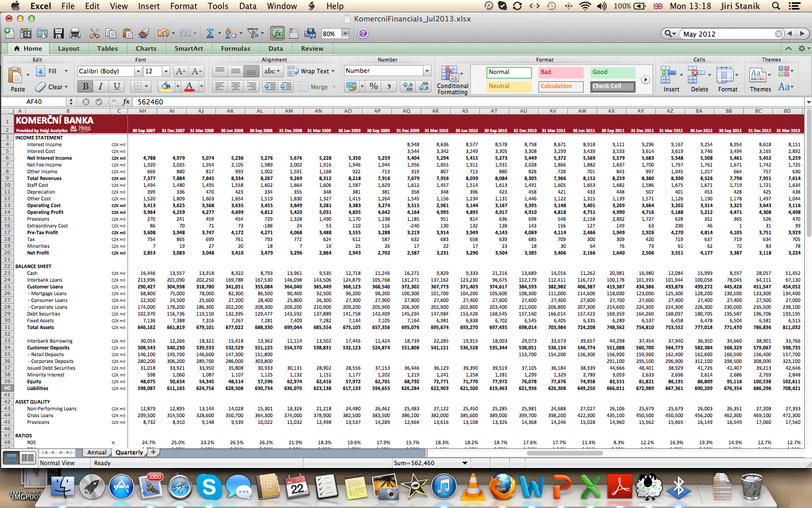This screenshot has width=812, height=508.
Task: Toggle the formula bar fx button
Action: click(277, 33)
